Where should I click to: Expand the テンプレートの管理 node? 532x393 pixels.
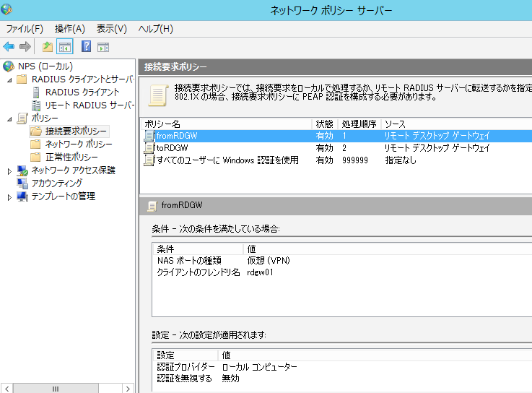(x=9, y=197)
